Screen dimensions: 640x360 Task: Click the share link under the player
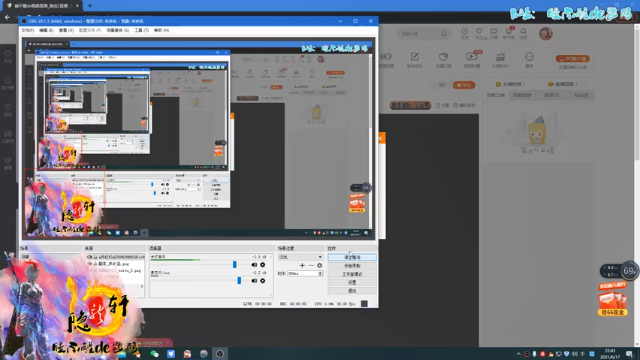pos(442,105)
